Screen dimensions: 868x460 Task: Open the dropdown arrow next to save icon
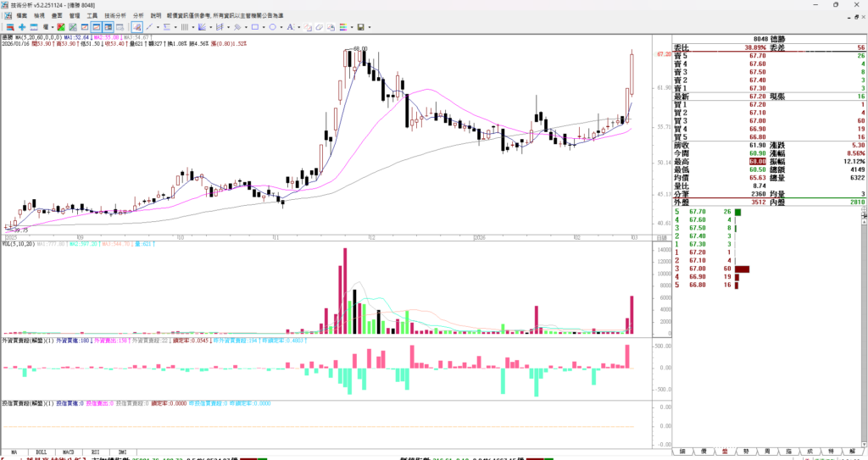pyautogui.click(x=370, y=27)
